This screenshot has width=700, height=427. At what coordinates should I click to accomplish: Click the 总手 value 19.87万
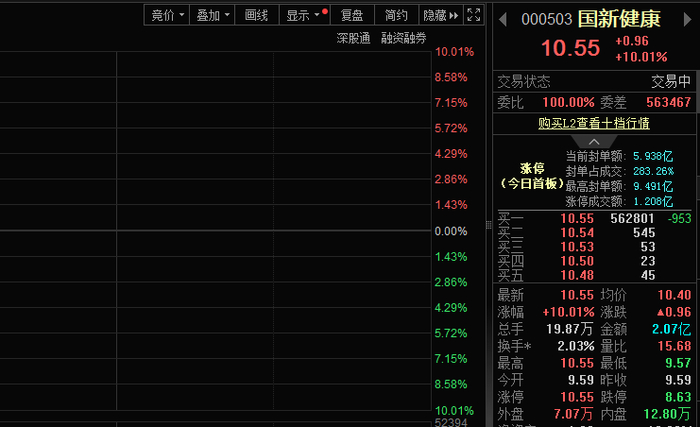pyautogui.click(x=570, y=329)
